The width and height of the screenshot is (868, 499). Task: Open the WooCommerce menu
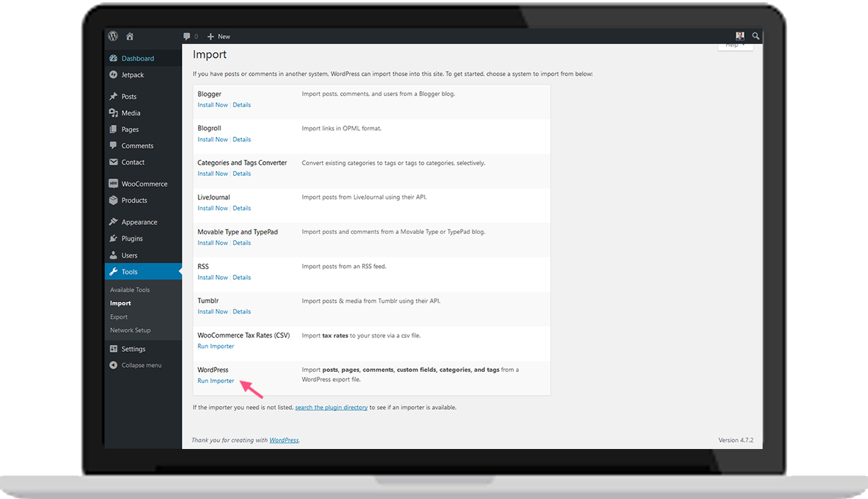143,184
